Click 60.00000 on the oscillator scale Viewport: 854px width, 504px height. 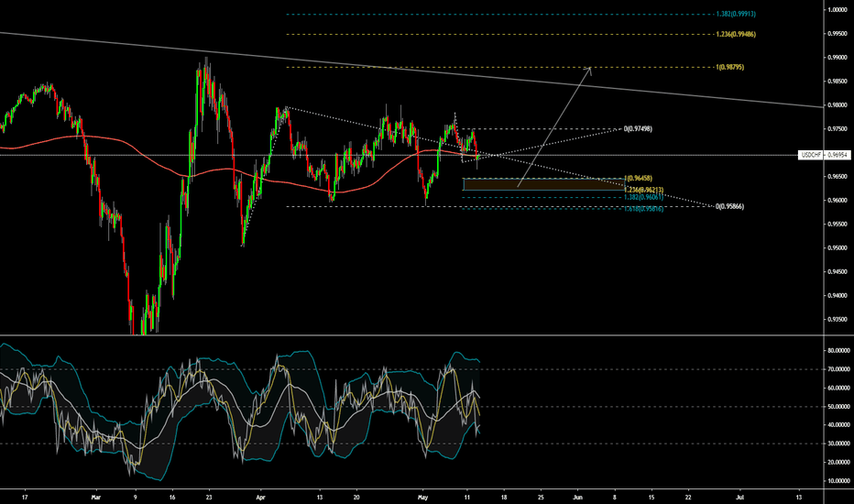tap(838, 389)
